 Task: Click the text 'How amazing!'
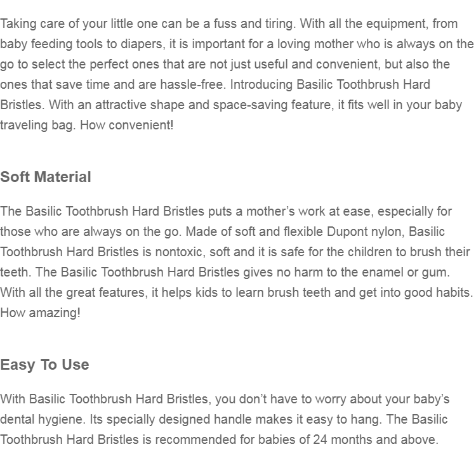(41, 313)
